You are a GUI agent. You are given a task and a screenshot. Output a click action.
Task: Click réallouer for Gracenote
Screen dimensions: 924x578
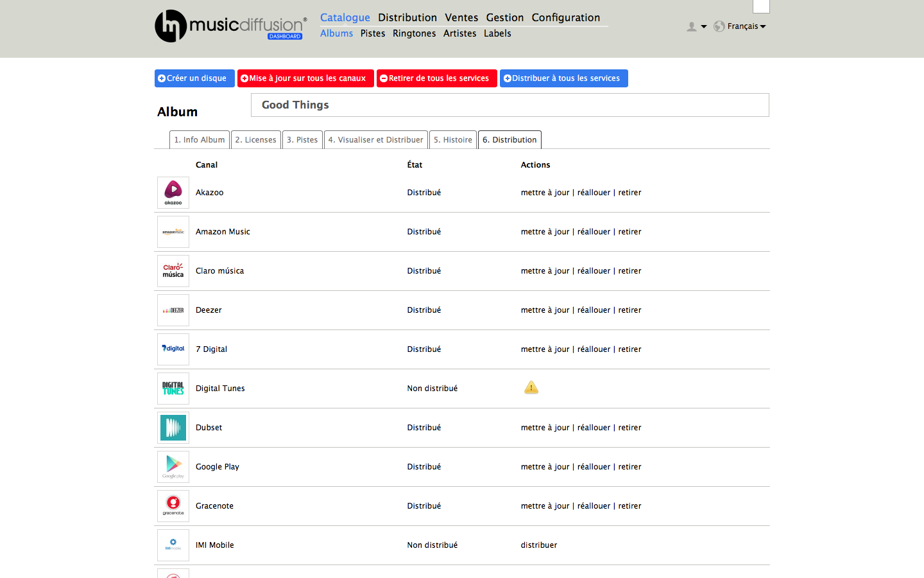pos(594,506)
